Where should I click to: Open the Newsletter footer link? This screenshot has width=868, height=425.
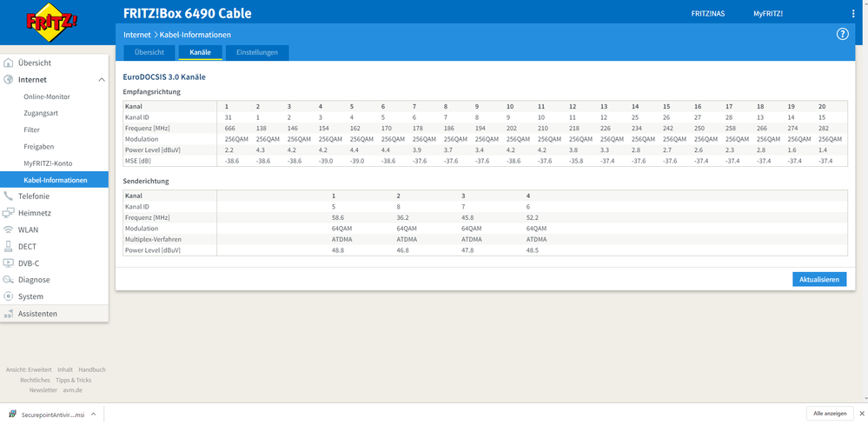[x=43, y=390]
